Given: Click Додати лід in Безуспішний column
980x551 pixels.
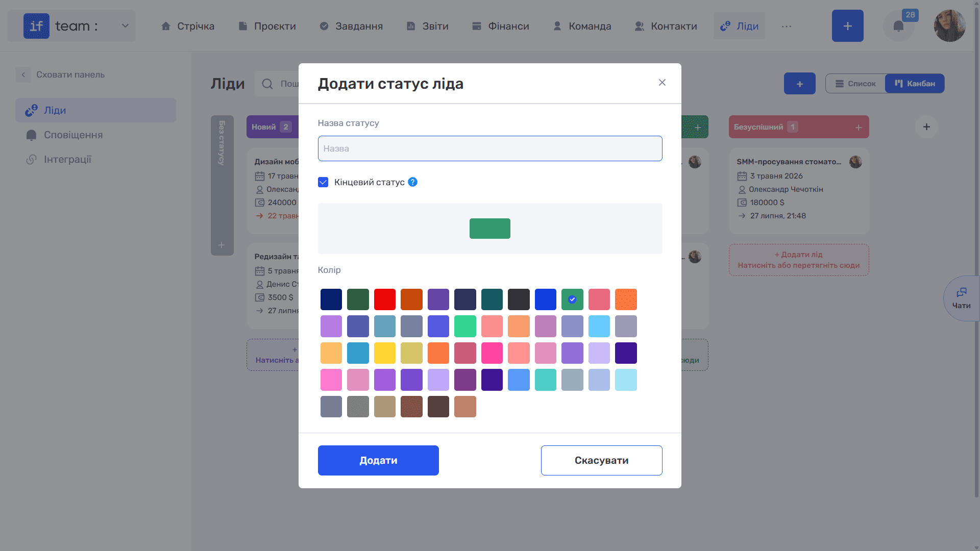Looking at the screenshot, I should (x=799, y=260).
